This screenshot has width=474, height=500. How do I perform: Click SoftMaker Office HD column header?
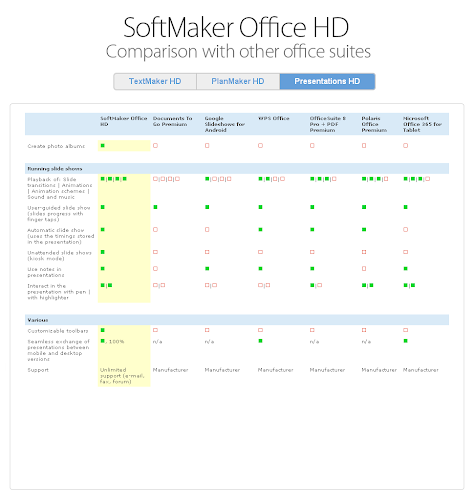click(x=124, y=121)
